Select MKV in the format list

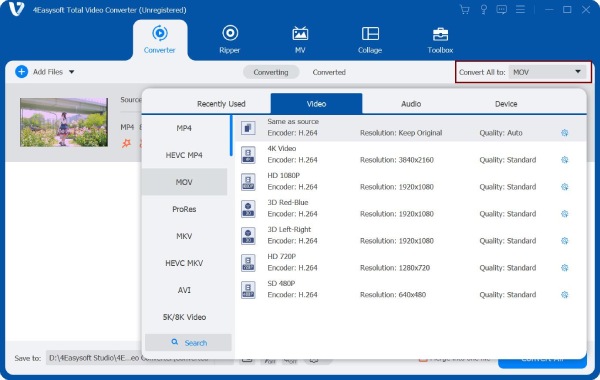point(184,236)
